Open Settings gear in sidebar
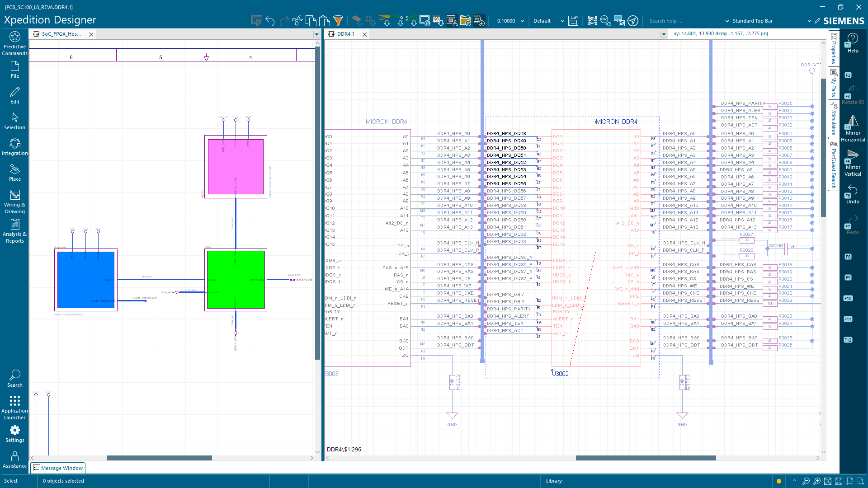Screen dimensions: 868x488 pos(14,434)
